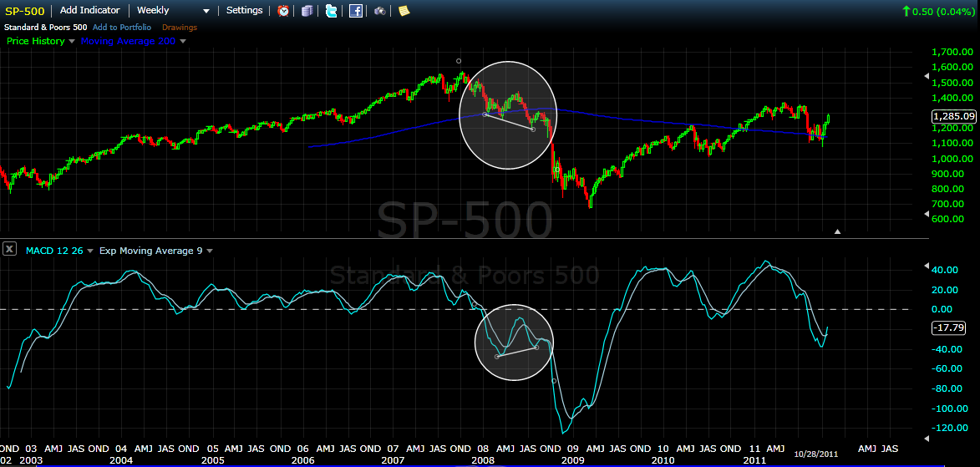Expand the Exp Moving Average 9 options arrow
The image size is (980, 467).
[x=210, y=251]
